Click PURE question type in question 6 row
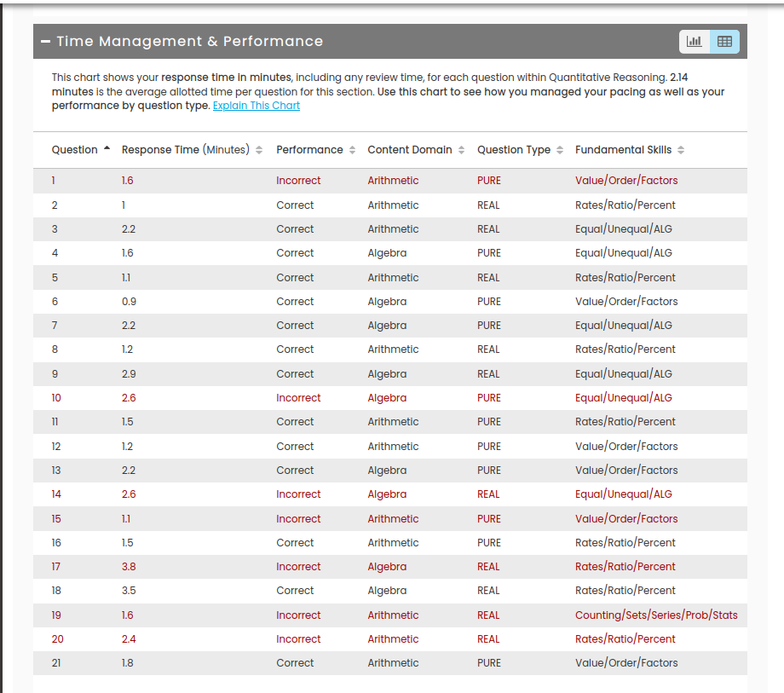The height and width of the screenshot is (693, 784). [x=489, y=302]
